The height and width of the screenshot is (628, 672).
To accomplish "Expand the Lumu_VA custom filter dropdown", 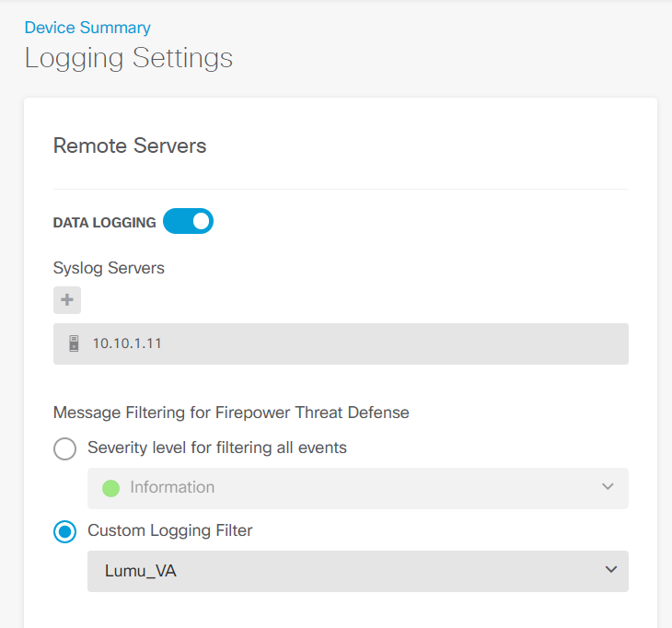I will (x=357, y=571).
